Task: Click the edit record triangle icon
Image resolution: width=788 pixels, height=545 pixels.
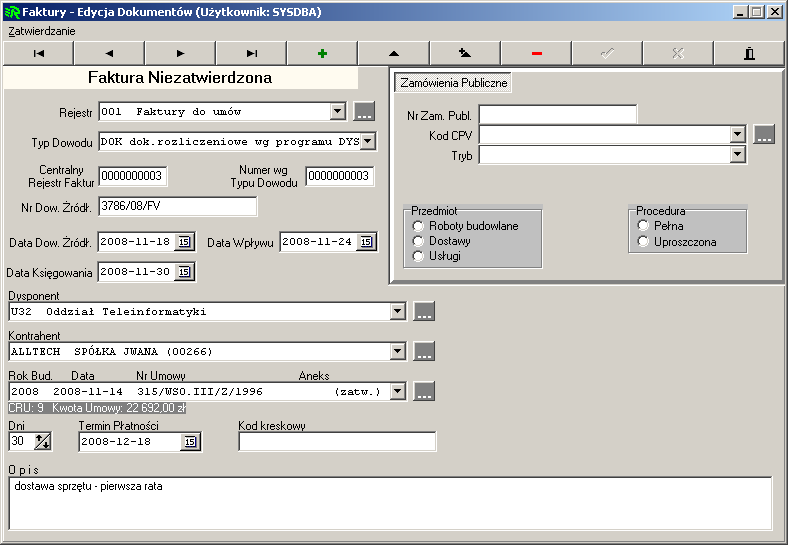Action: [394, 53]
